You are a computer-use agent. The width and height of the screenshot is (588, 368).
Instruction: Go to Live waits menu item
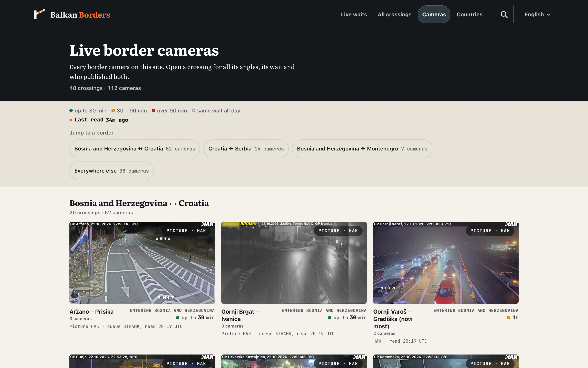354,15
